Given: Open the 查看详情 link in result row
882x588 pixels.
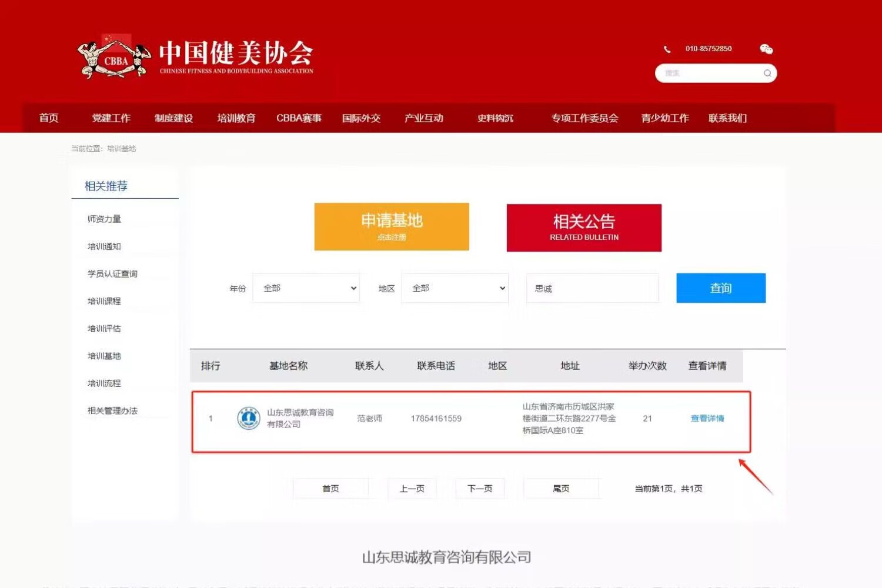Looking at the screenshot, I should [x=707, y=419].
